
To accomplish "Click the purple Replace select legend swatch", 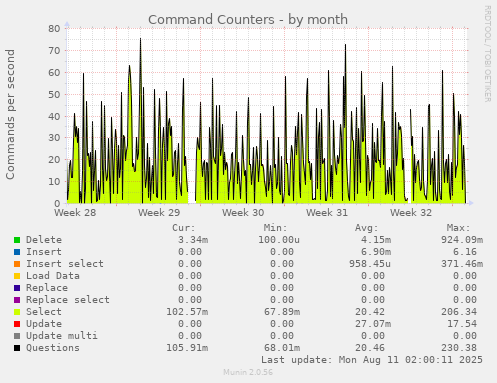I will click(x=17, y=300).
